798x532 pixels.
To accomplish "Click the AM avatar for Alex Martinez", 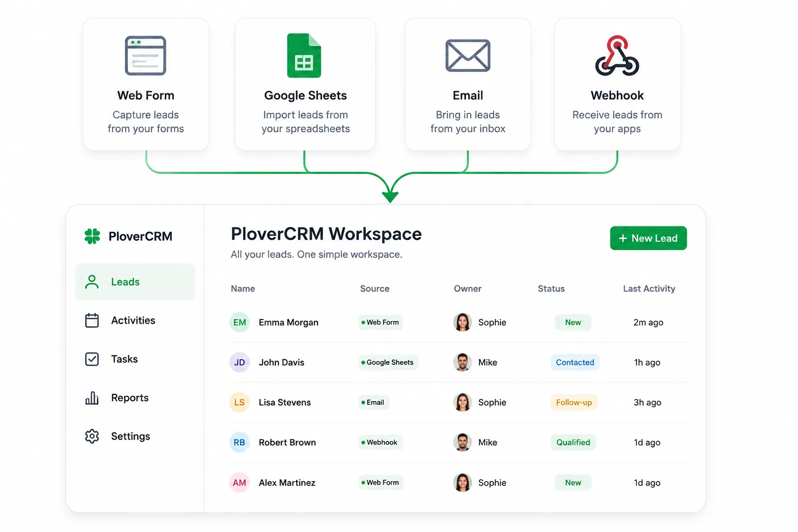I will pyautogui.click(x=240, y=483).
